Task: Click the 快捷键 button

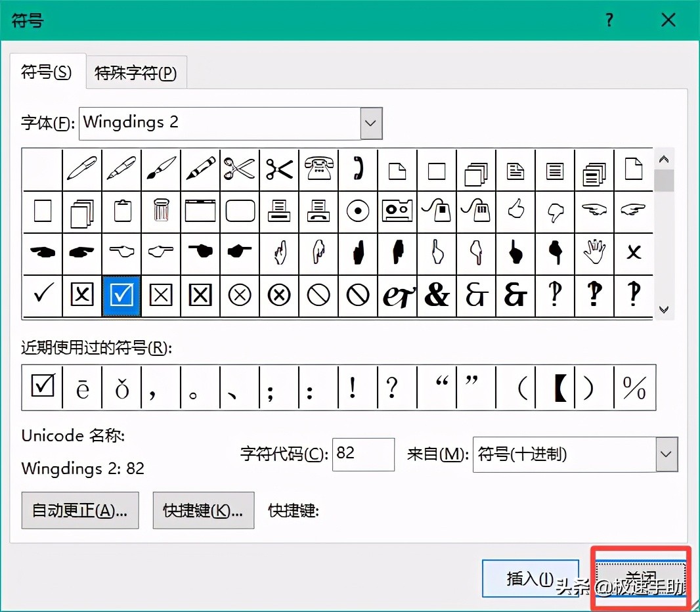Action: click(x=204, y=510)
